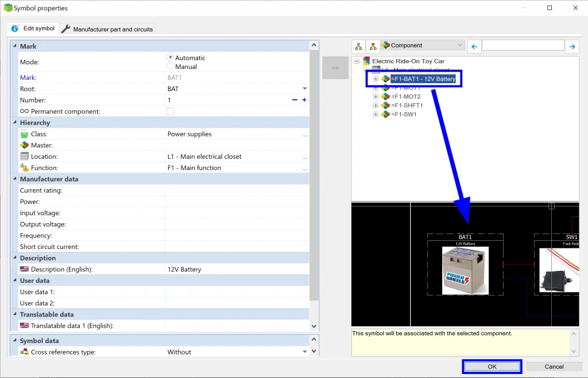Click the Electric Ride-On Toy Car project icon
The height and width of the screenshot is (378, 588).
pos(366,61)
